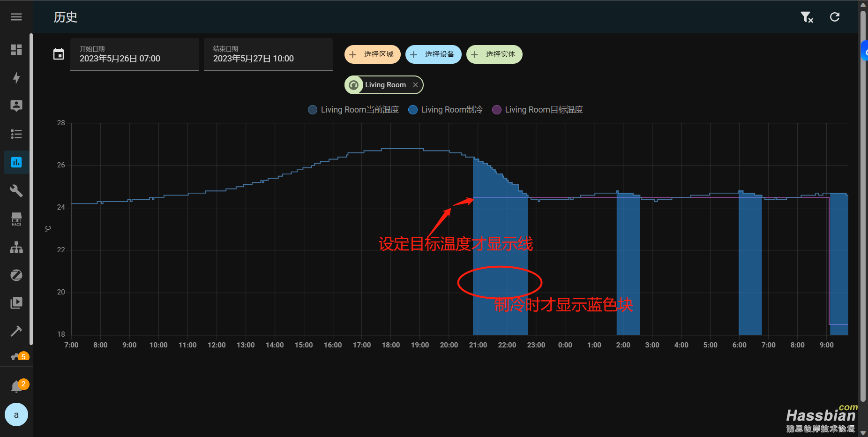Open the Energy lightning-bolt sidebar icon
The height and width of the screenshot is (437, 868).
[x=16, y=78]
